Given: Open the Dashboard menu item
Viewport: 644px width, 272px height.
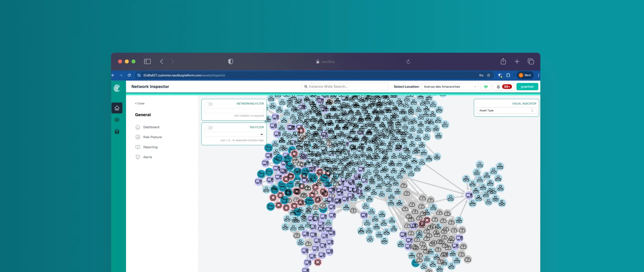Looking at the screenshot, I should (x=151, y=127).
